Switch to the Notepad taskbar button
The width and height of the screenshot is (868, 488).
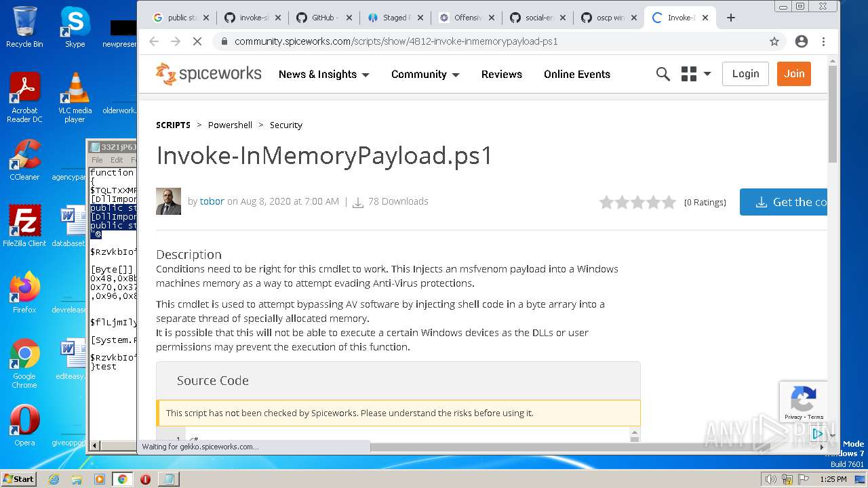click(167, 479)
